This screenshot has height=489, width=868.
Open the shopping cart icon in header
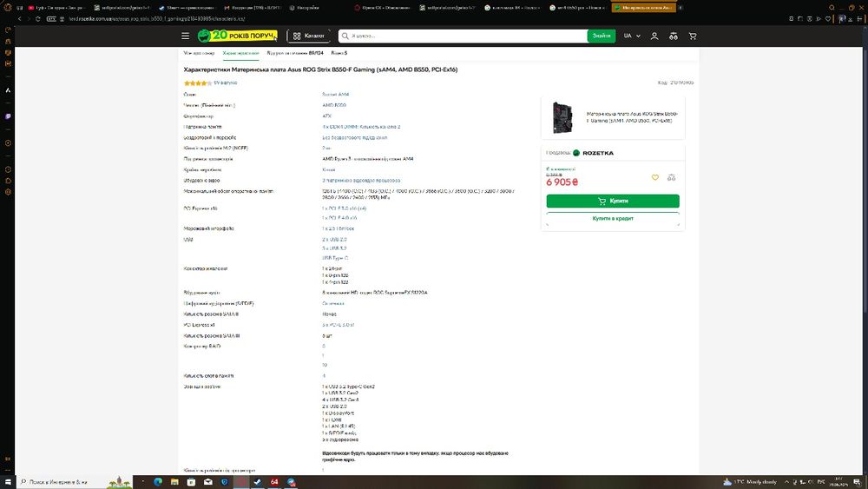coord(693,36)
